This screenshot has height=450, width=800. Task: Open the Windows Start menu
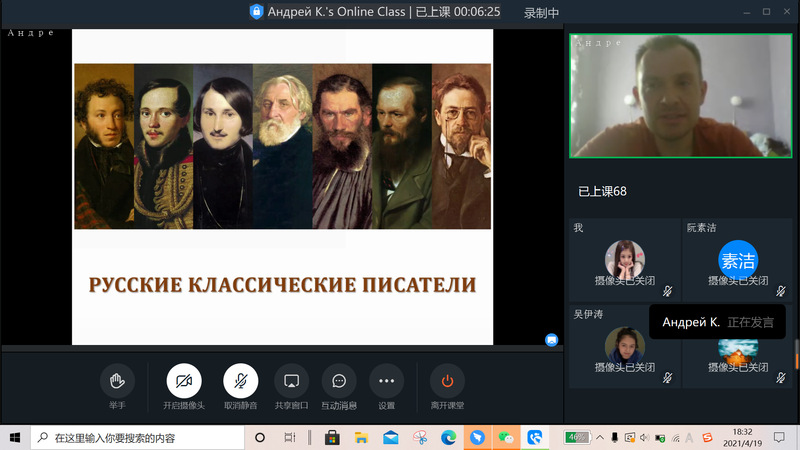point(15,438)
